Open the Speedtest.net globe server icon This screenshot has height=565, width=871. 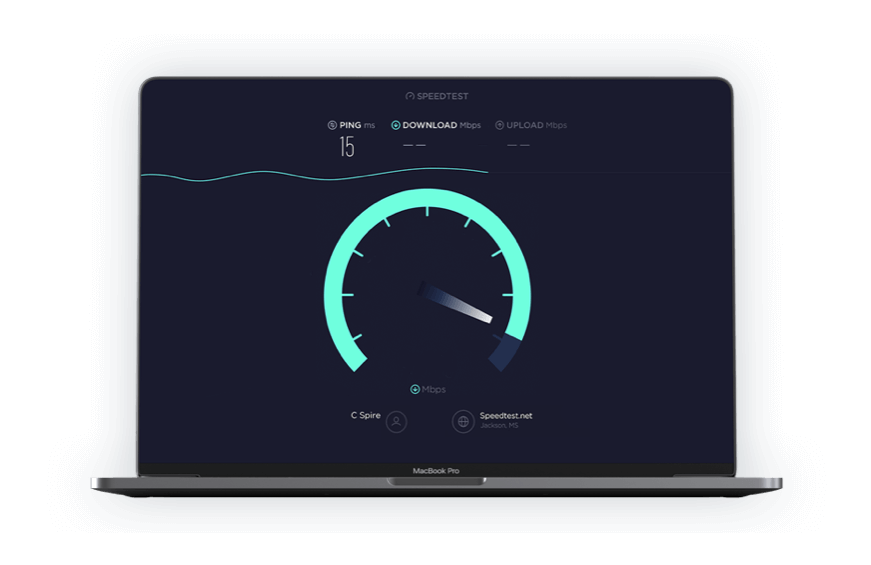pyautogui.click(x=463, y=422)
